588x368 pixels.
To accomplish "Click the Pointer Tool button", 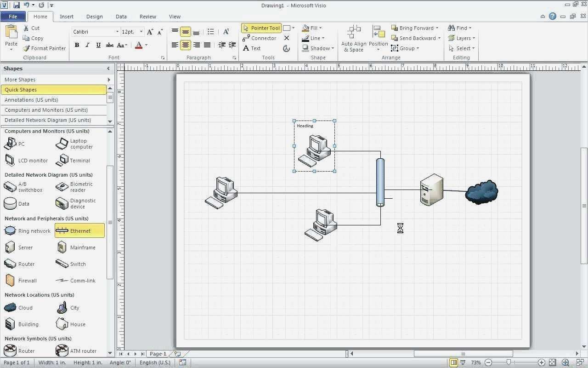I will pos(261,28).
